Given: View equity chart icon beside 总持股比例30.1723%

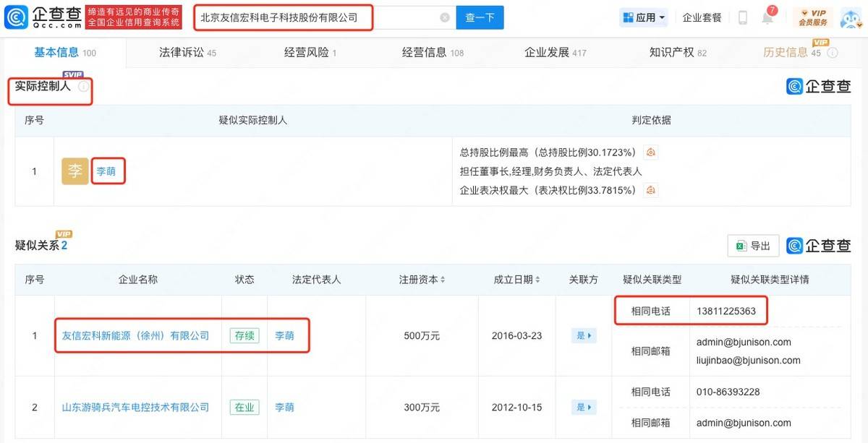Looking at the screenshot, I should [x=650, y=152].
